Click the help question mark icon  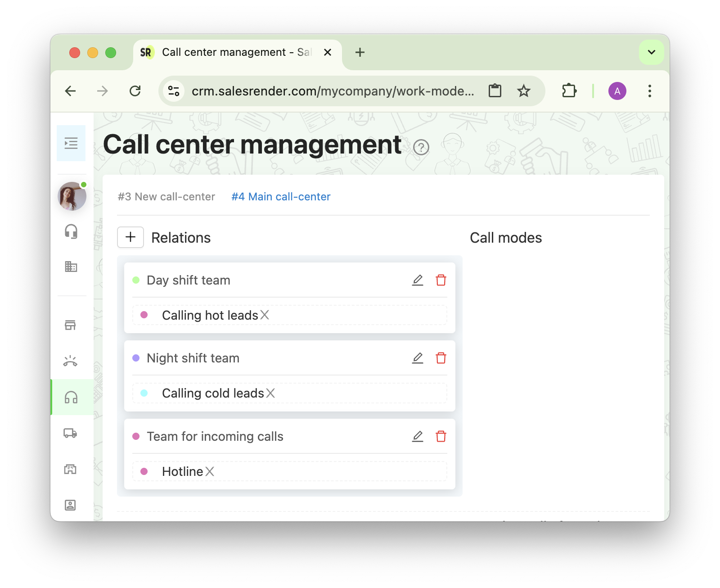[421, 147]
